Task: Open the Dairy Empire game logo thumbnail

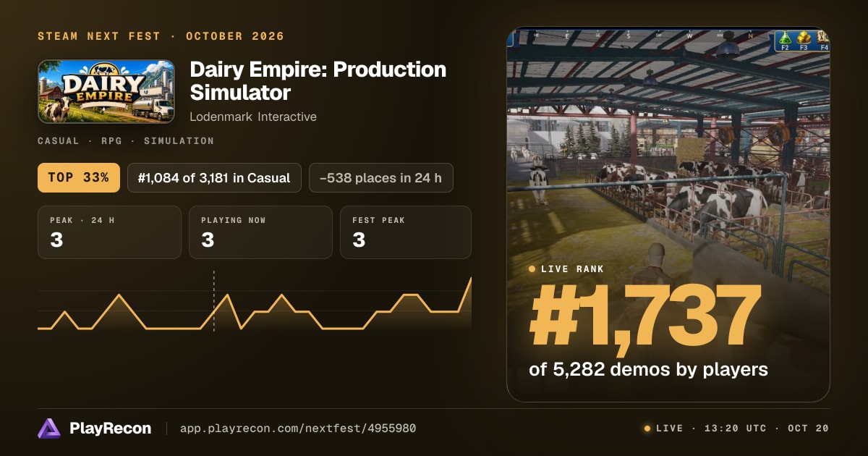Action: [x=106, y=91]
